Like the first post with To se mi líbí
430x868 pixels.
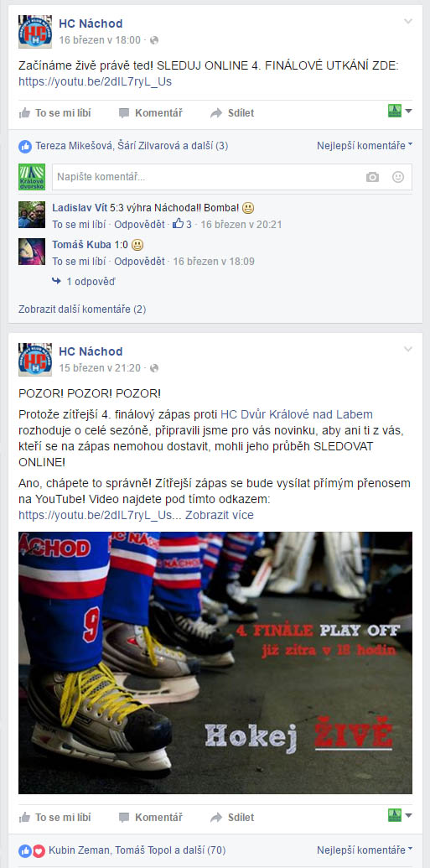coord(54,113)
